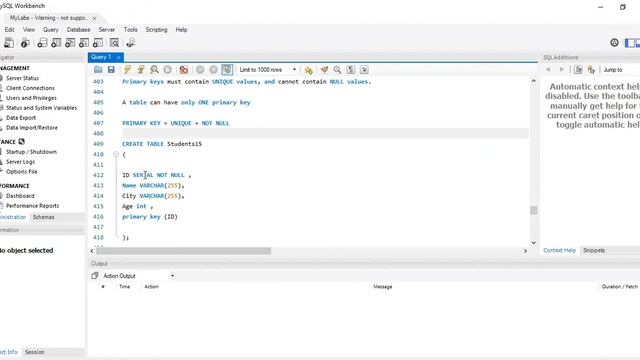Execute the script with lightning bolt icon
640x360 pixels.
(127, 70)
